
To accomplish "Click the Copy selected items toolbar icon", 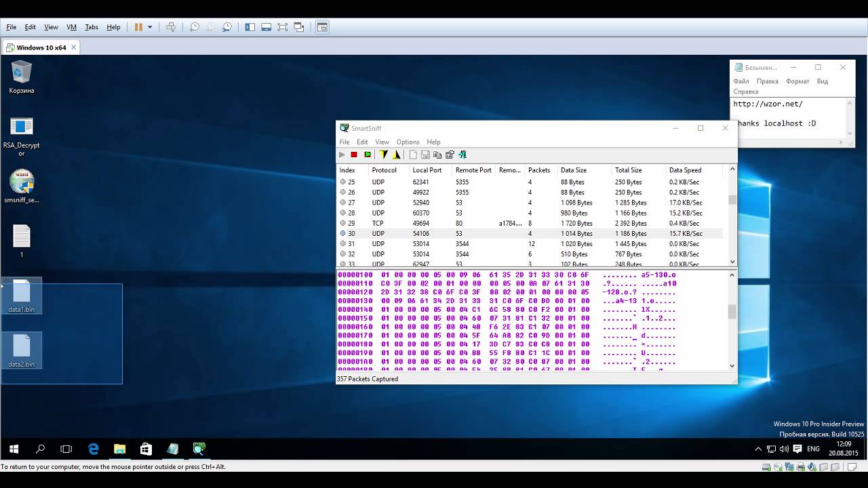I will point(437,155).
